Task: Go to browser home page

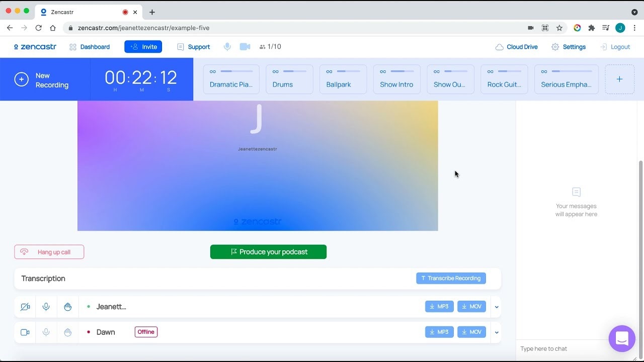Action: click(53, 28)
